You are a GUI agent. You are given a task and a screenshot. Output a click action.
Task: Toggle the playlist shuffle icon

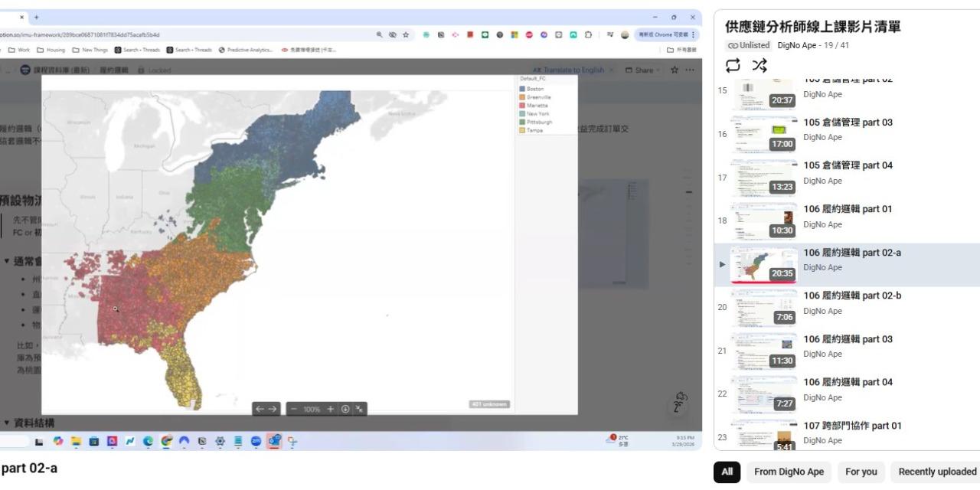click(759, 65)
